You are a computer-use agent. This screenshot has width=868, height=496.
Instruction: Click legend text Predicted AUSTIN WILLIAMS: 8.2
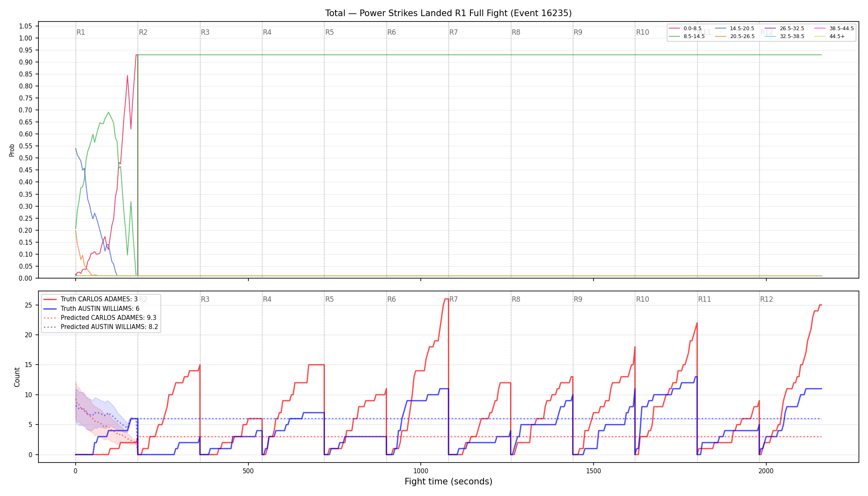pyautogui.click(x=109, y=327)
